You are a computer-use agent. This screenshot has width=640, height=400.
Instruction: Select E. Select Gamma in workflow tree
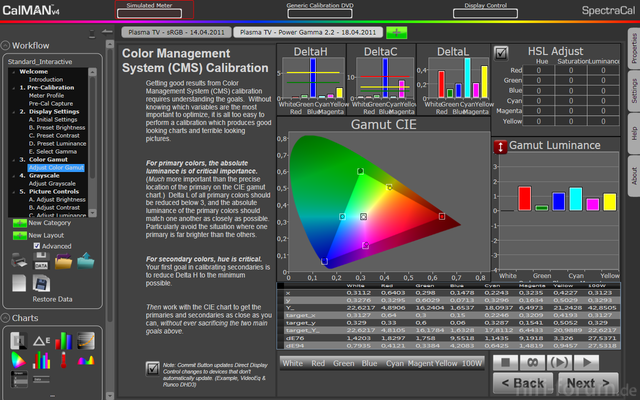coord(53,151)
